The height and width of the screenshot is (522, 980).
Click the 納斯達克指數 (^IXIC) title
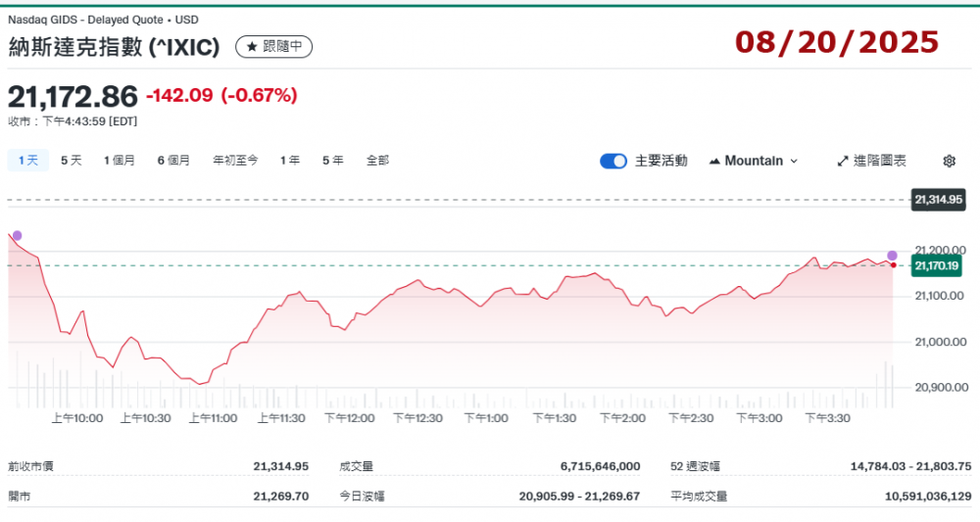pyautogui.click(x=114, y=47)
